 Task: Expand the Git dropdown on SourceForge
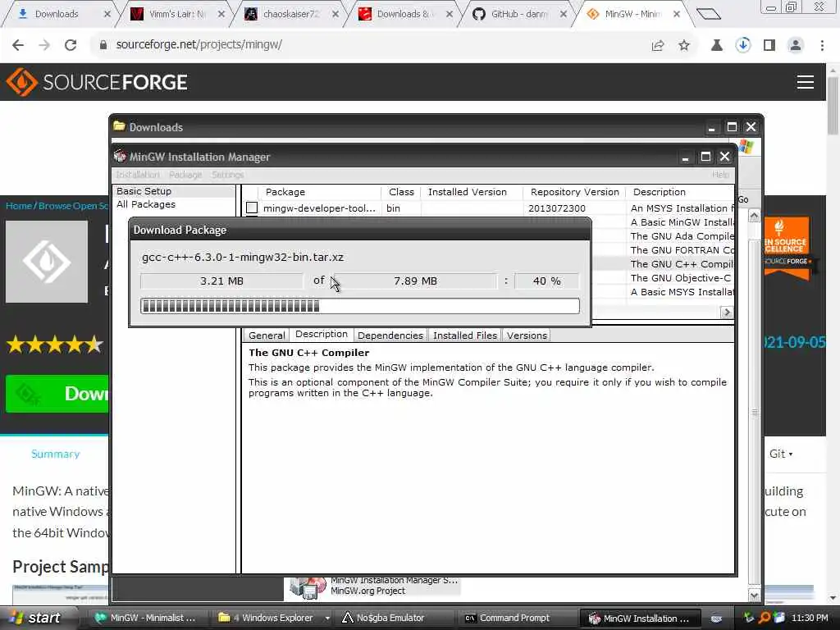781,454
